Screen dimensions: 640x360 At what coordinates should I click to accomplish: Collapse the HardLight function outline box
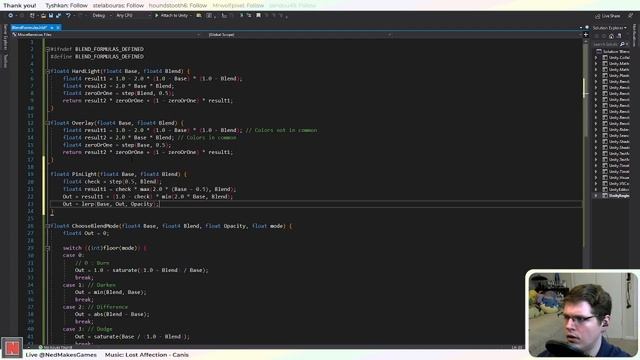[48, 71]
